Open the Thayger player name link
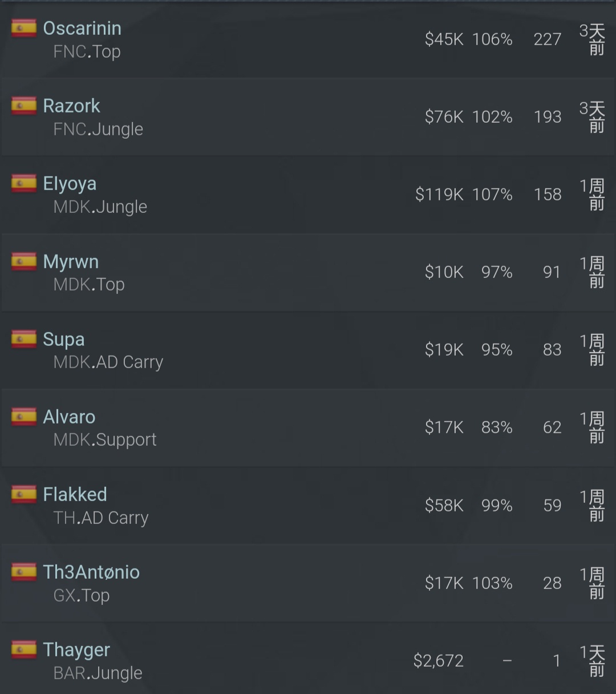 pyautogui.click(x=76, y=650)
